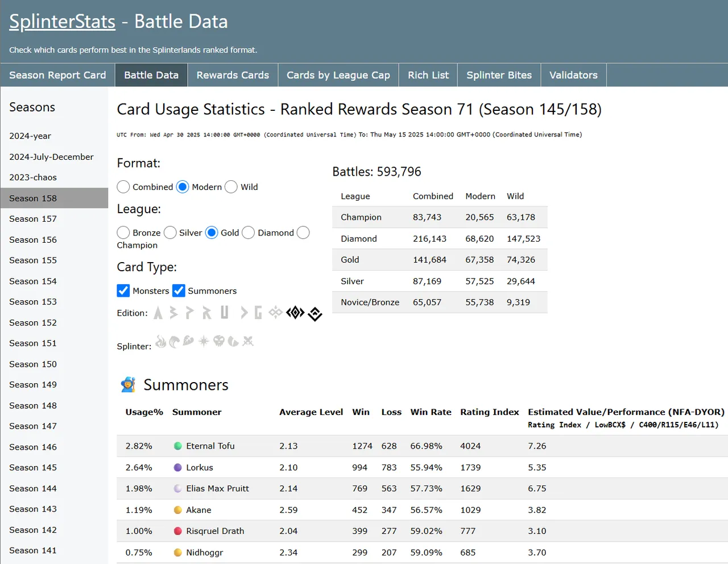Follow the SplinterStats header link
The height and width of the screenshot is (564, 728).
click(63, 22)
